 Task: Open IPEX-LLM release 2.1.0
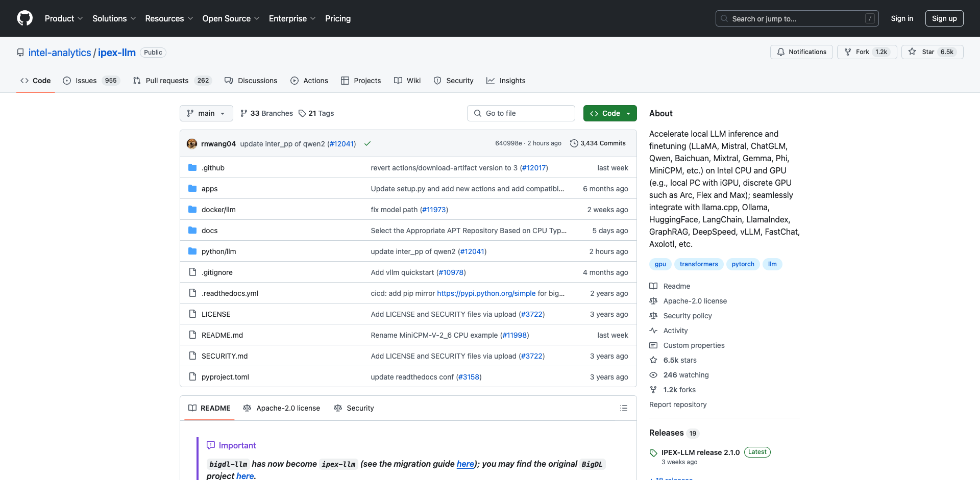coord(700,452)
